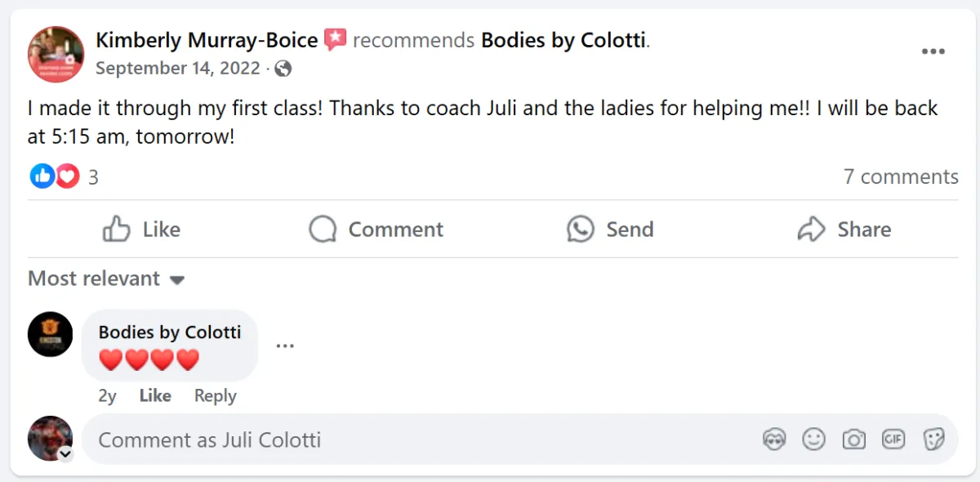Open the three-dot menu beside Bodies by Colotti comment
This screenshot has height=482, width=980.
tap(284, 346)
